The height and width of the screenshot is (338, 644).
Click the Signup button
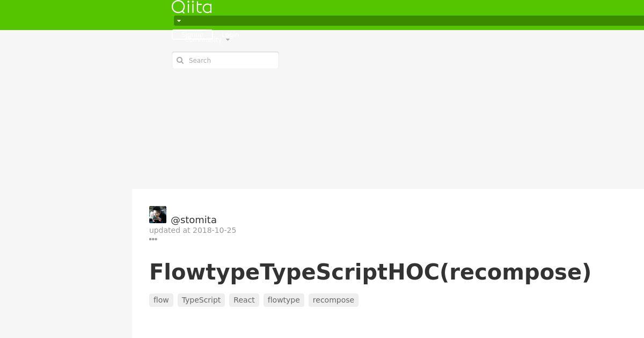[x=192, y=35]
